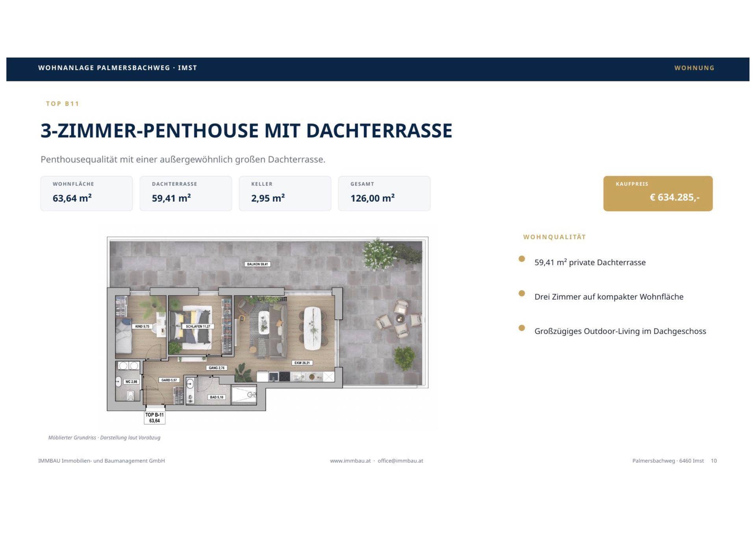The width and height of the screenshot is (756, 534).
Task: Click the 'WOHNANLAGE PALMERSBACHWEG · IMST' header text
Action: click(x=117, y=68)
